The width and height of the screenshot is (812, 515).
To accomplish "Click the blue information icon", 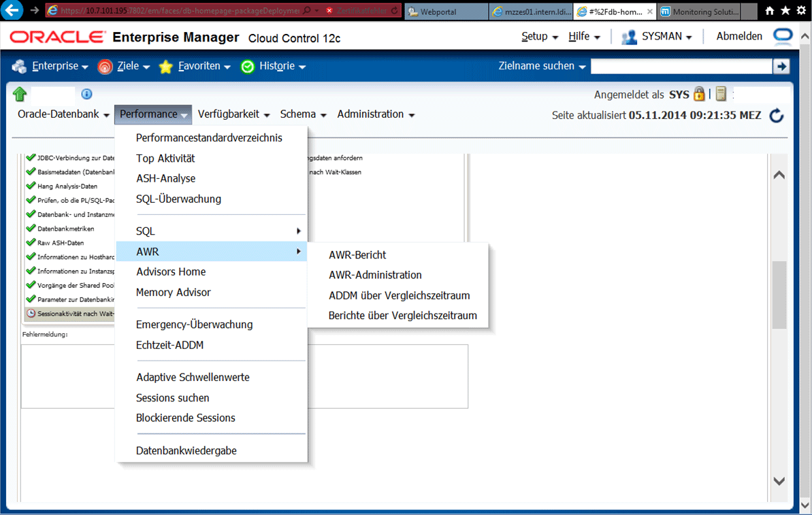I will pos(86,94).
